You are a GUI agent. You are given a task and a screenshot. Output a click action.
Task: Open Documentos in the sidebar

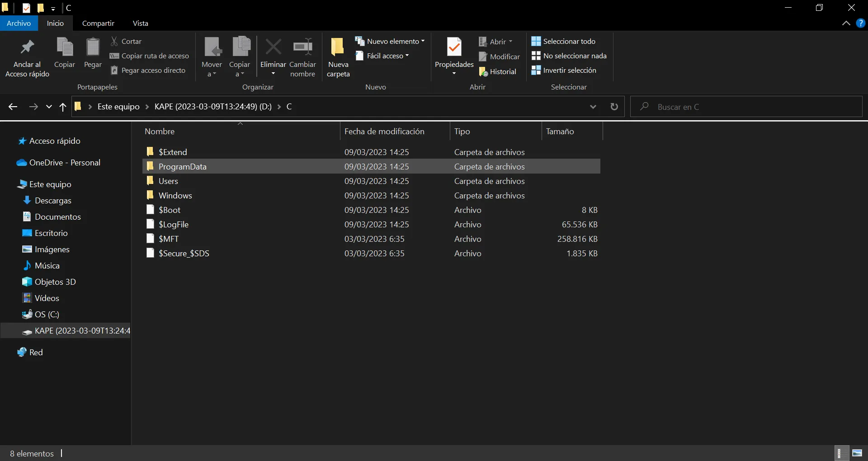pos(52,217)
